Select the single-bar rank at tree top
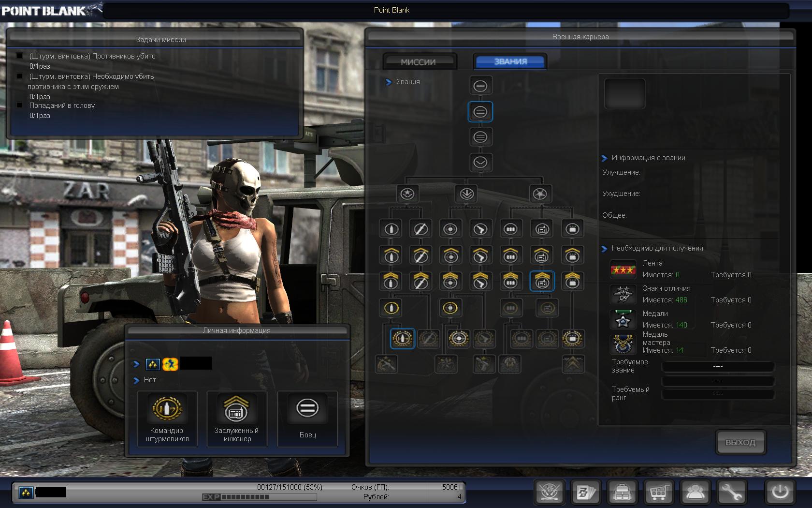812x508 pixels. click(x=480, y=86)
